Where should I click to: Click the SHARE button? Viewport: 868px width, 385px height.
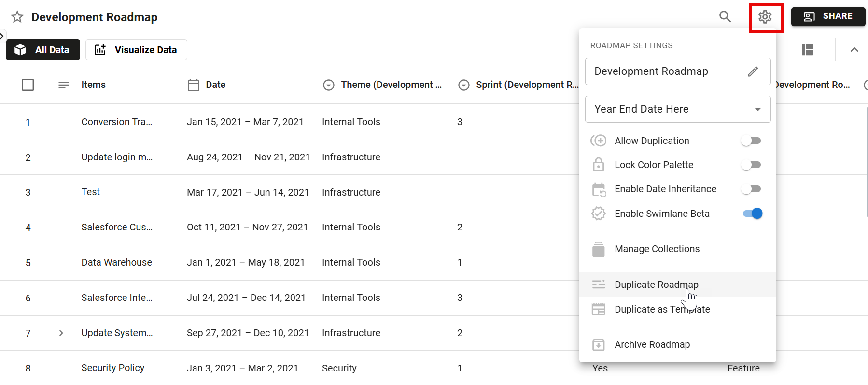point(828,16)
